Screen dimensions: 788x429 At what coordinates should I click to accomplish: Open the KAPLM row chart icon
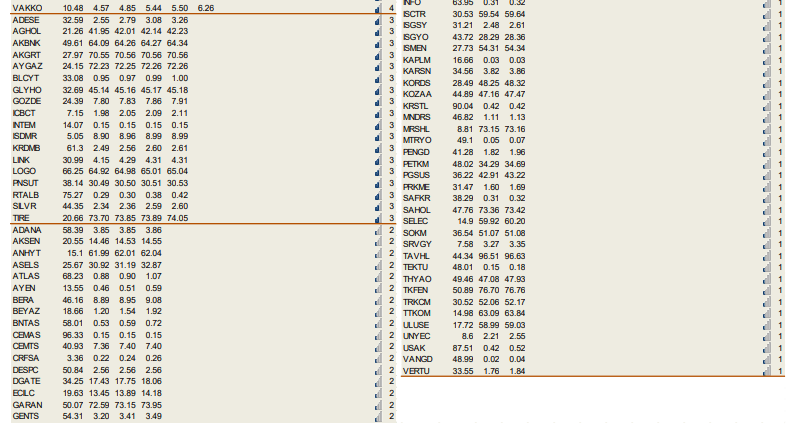[x=766, y=60]
